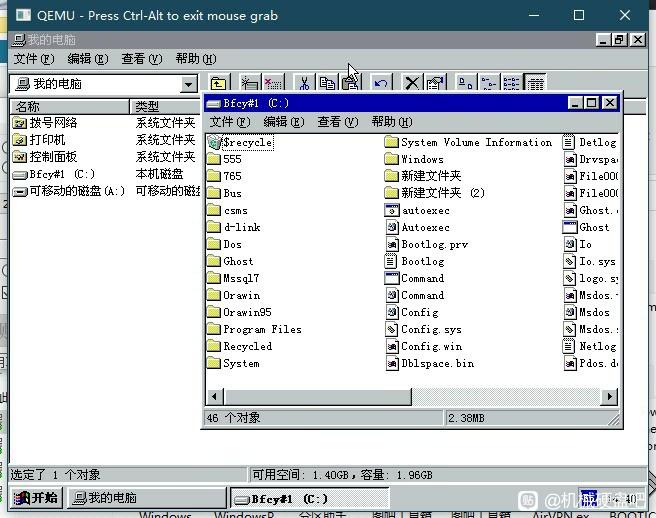Viewport: 656px width, 518px height.
Task: Select the Orawin folder
Action: coord(233,295)
